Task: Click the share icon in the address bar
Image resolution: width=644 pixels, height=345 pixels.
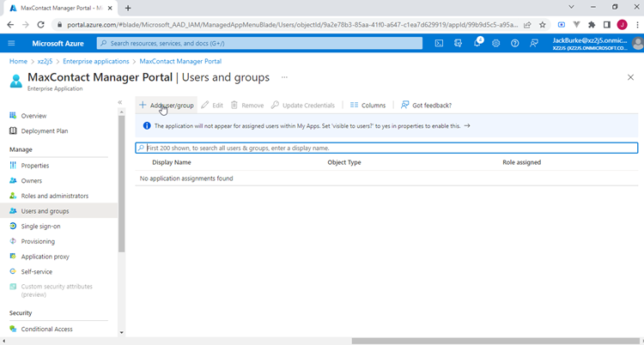Action: (x=527, y=25)
